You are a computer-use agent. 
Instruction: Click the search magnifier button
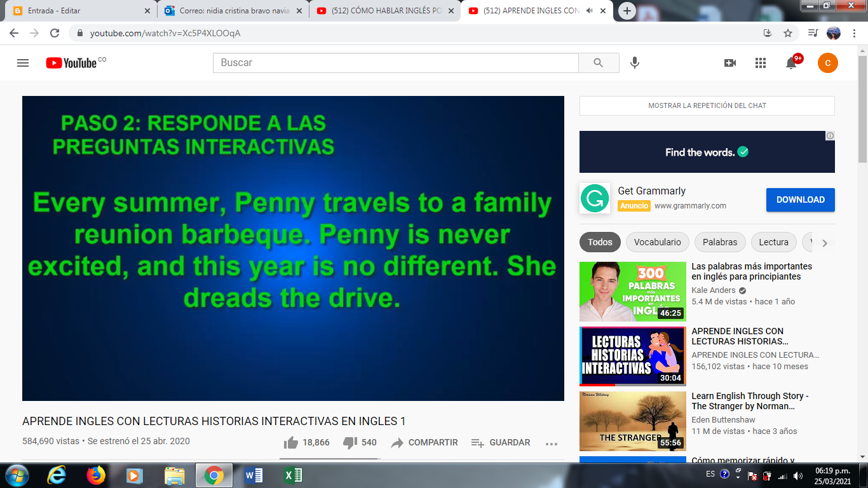tap(599, 63)
